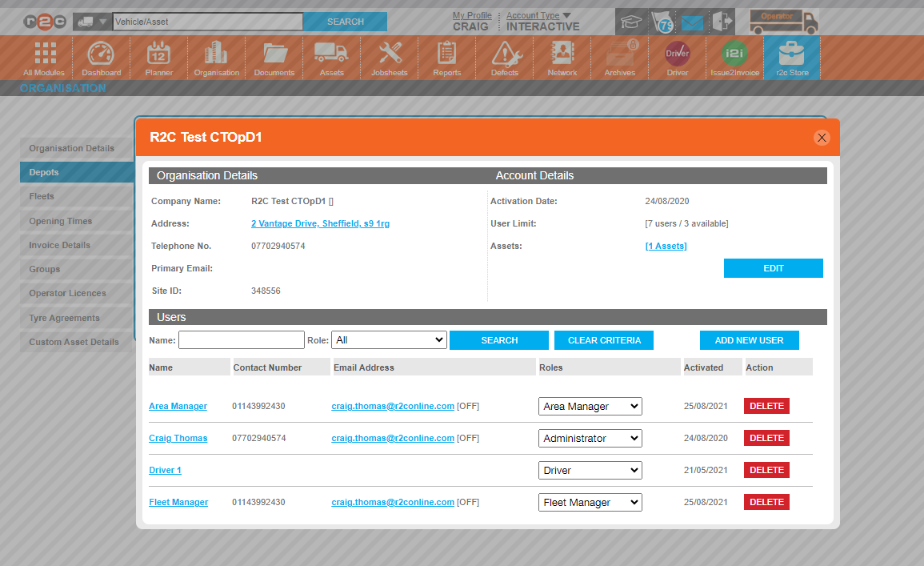Viewport: 924px width, 566px height.
Task: Expand the Role filter dropdown
Action: point(389,340)
